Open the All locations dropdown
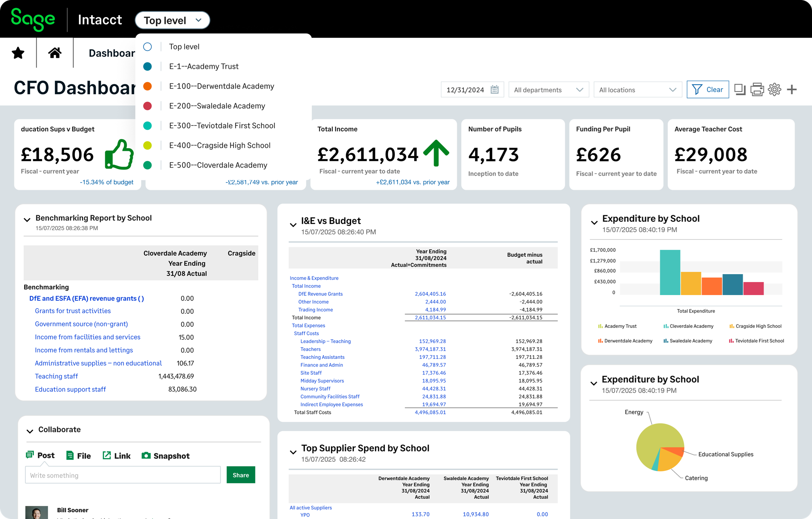 click(637, 90)
